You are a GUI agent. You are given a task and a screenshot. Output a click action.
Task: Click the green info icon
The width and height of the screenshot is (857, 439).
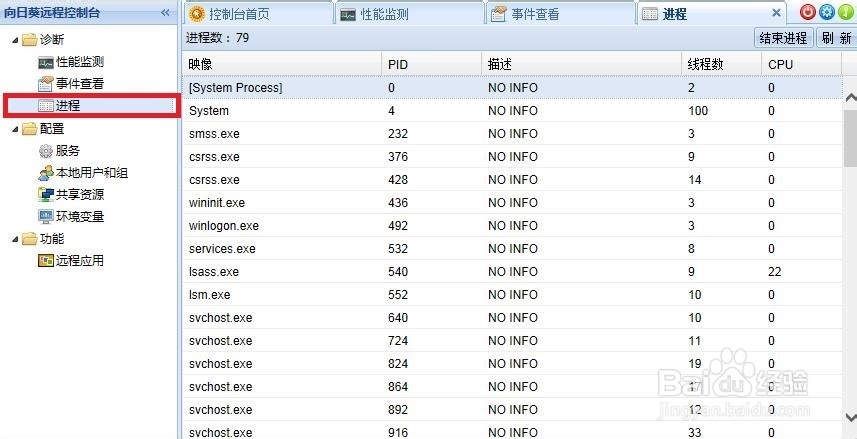(x=846, y=12)
